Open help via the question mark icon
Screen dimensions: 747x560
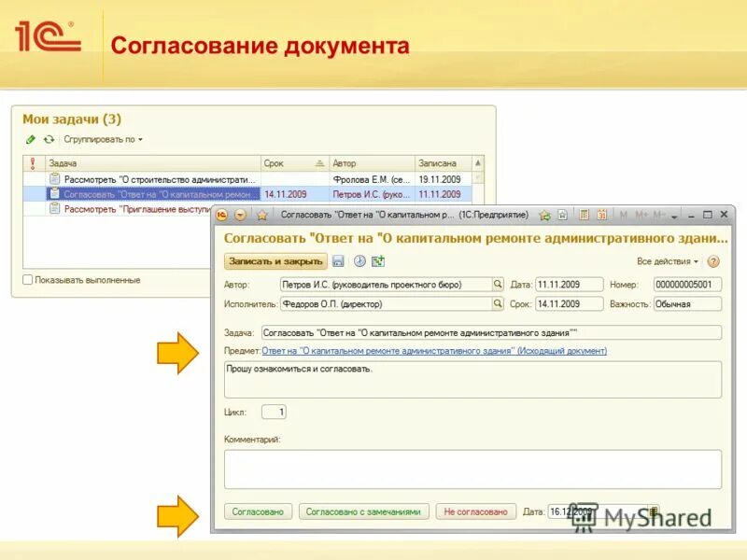(x=712, y=259)
